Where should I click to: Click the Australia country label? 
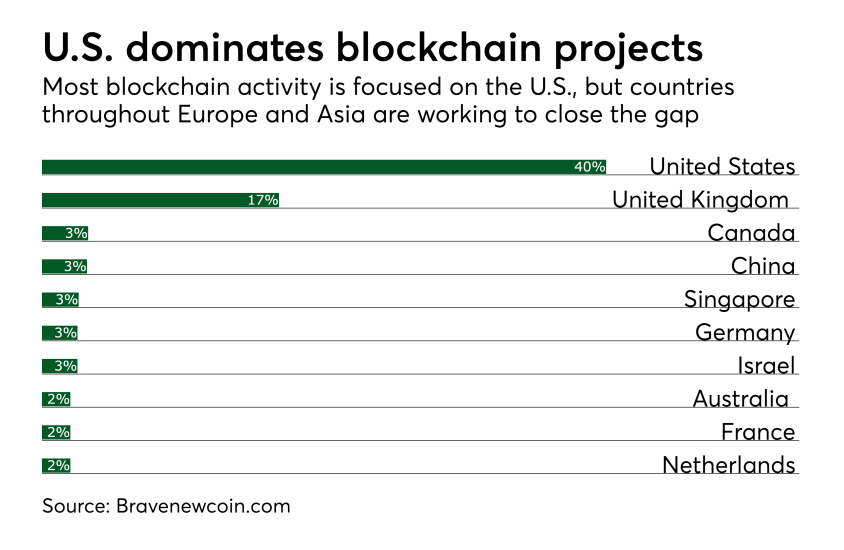pos(740,399)
